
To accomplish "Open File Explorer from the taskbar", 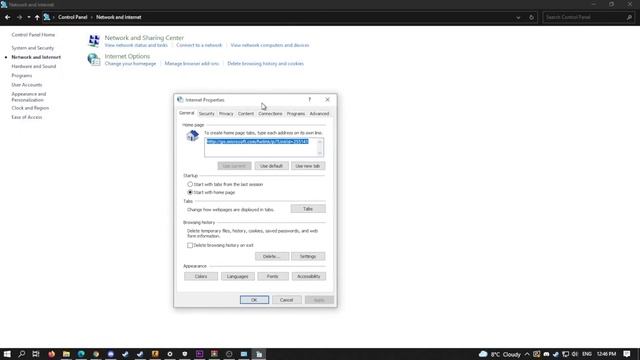I will click(66, 354).
